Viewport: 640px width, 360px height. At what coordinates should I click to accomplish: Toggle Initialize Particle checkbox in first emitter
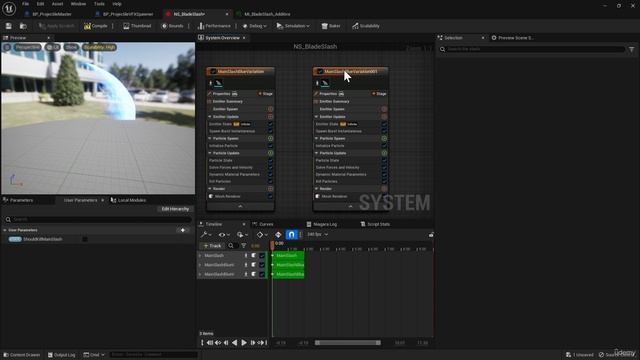pyautogui.click(x=270, y=146)
